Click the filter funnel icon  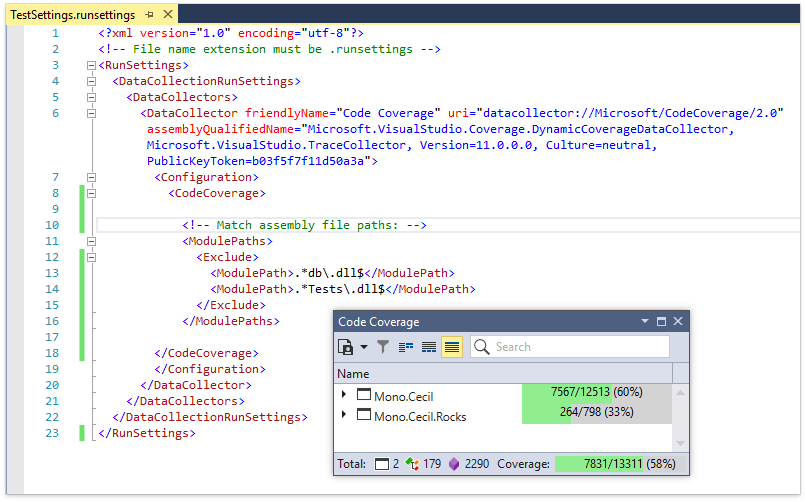(x=383, y=347)
